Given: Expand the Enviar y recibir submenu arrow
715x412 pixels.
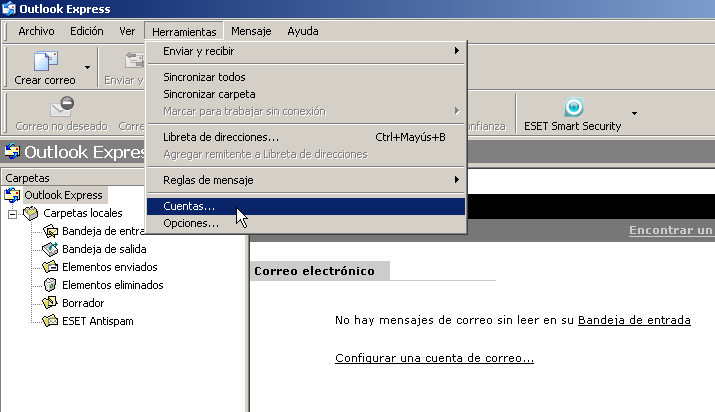Looking at the screenshot, I should tap(456, 51).
